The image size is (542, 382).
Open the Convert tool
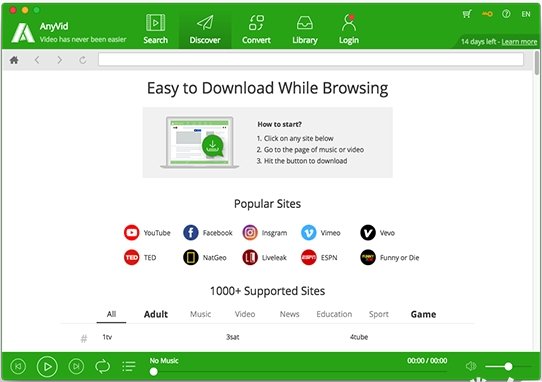click(256, 23)
